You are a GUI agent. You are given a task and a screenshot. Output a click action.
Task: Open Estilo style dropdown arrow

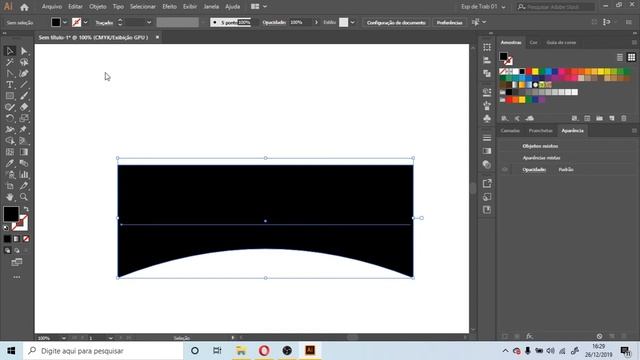tap(353, 22)
